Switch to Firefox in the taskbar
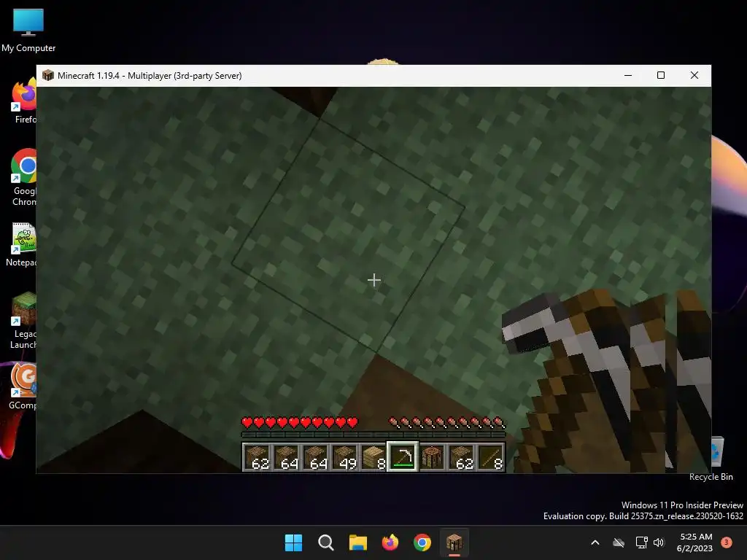Image resolution: width=747 pixels, height=560 pixels. click(390, 542)
